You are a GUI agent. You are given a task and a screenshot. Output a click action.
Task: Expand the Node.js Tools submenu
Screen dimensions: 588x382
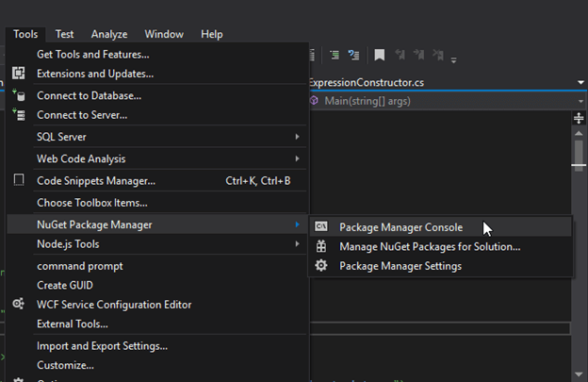click(297, 244)
